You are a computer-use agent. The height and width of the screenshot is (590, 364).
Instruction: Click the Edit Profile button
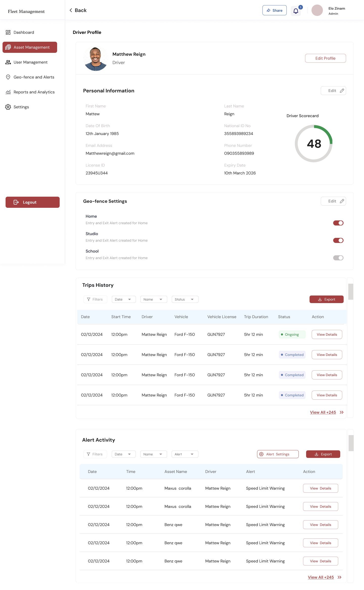point(326,58)
